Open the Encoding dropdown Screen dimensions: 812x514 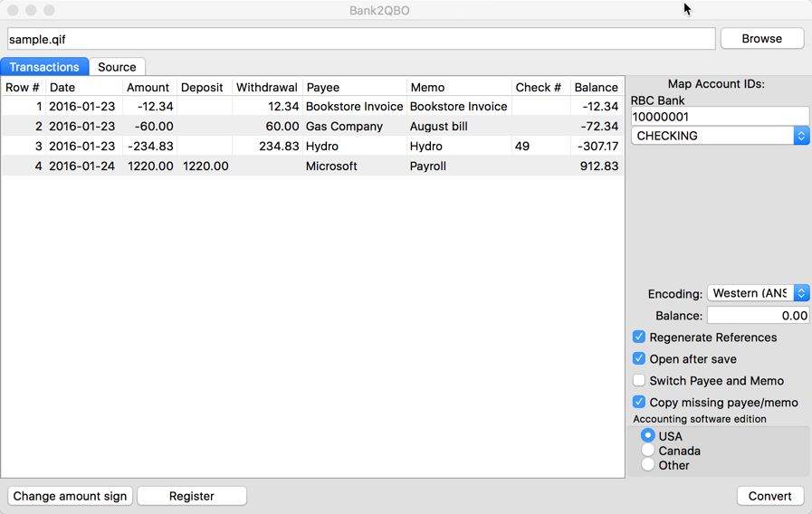[759, 293]
